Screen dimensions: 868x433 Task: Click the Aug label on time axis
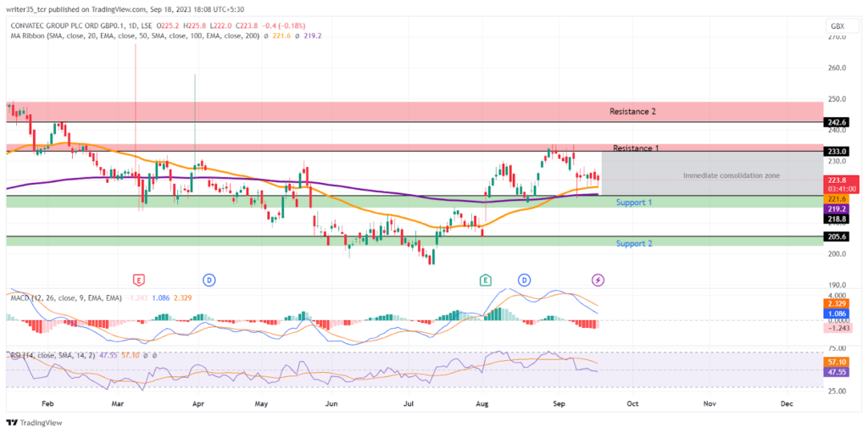click(x=482, y=403)
